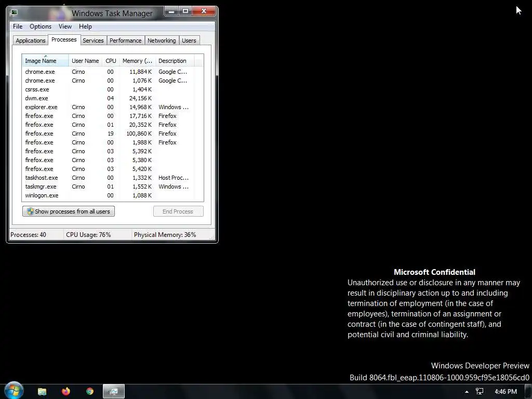Open the File menu
Screen dimensions: 532x399
click(x=18, y=26)
